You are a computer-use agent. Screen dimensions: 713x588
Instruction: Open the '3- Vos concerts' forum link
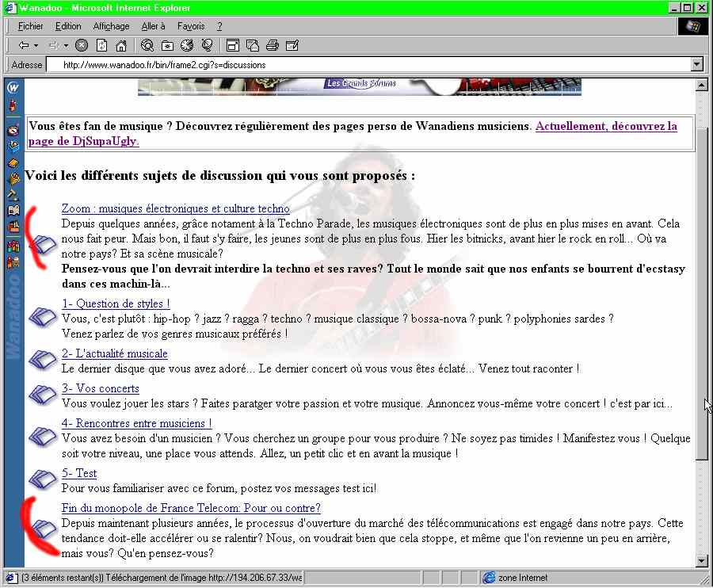pyautogui.click(x=101, y=388)
